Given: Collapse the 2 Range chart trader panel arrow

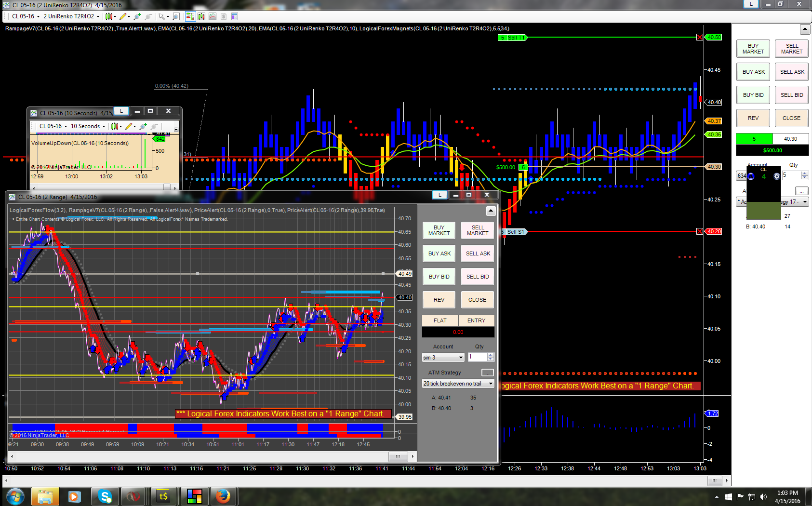Looking at the screenshot, I should tap(491, 211).
